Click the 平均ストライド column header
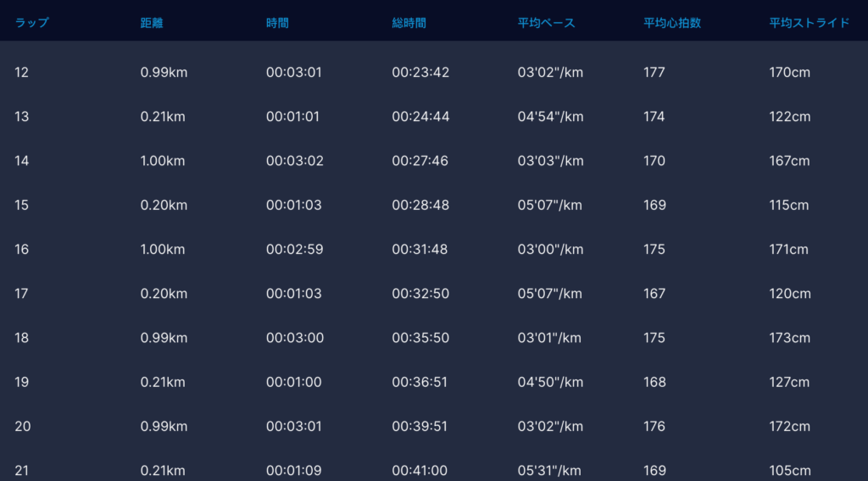This screenshot has height=481, width=868. (x=810, y=23)
